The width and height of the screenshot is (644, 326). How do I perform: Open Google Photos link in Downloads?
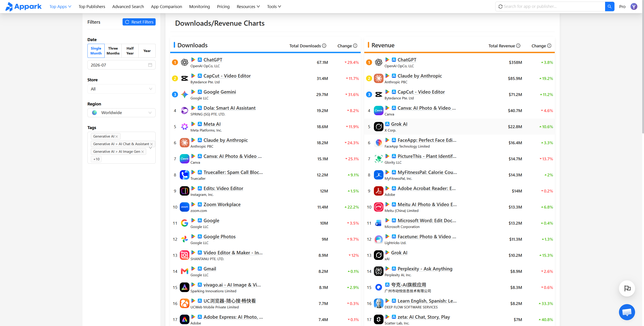tap(220, 236)
